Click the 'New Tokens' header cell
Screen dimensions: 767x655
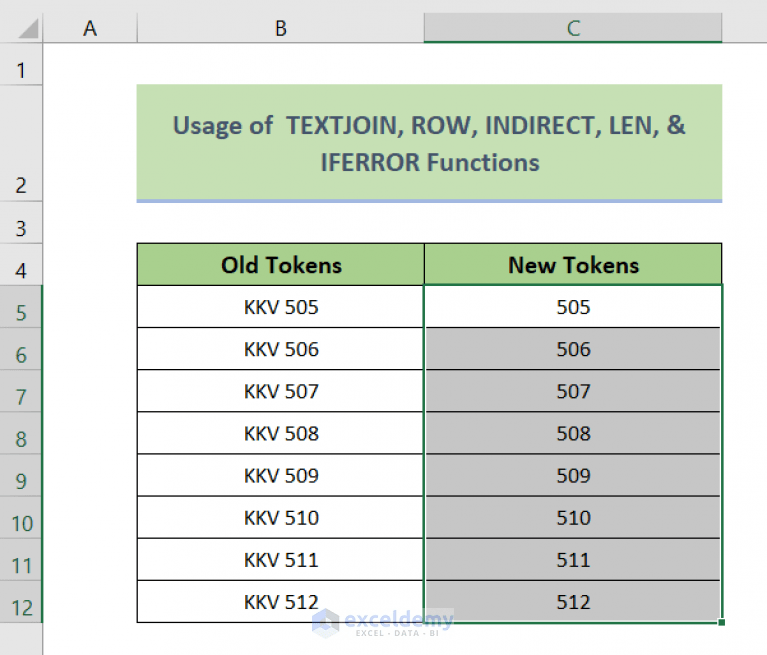pos(573,265)
